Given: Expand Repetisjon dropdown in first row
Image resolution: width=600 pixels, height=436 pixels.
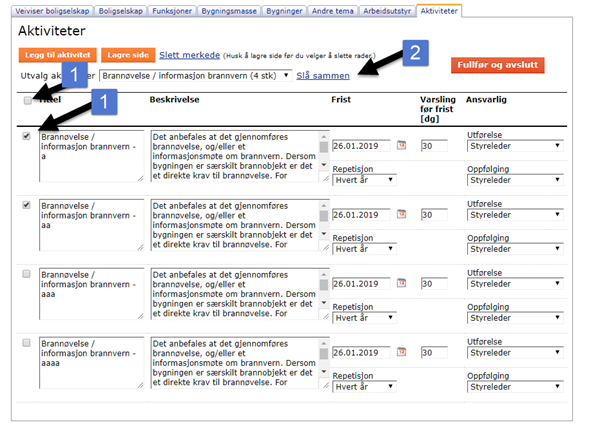Looking at the screenshot, I should pyautogui.click(x=364, y=180).
